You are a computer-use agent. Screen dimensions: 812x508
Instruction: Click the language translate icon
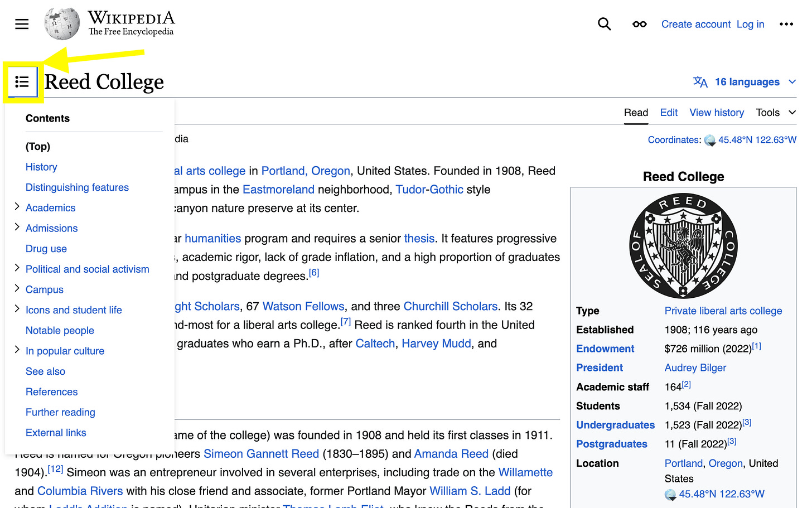tap(700, 82)
